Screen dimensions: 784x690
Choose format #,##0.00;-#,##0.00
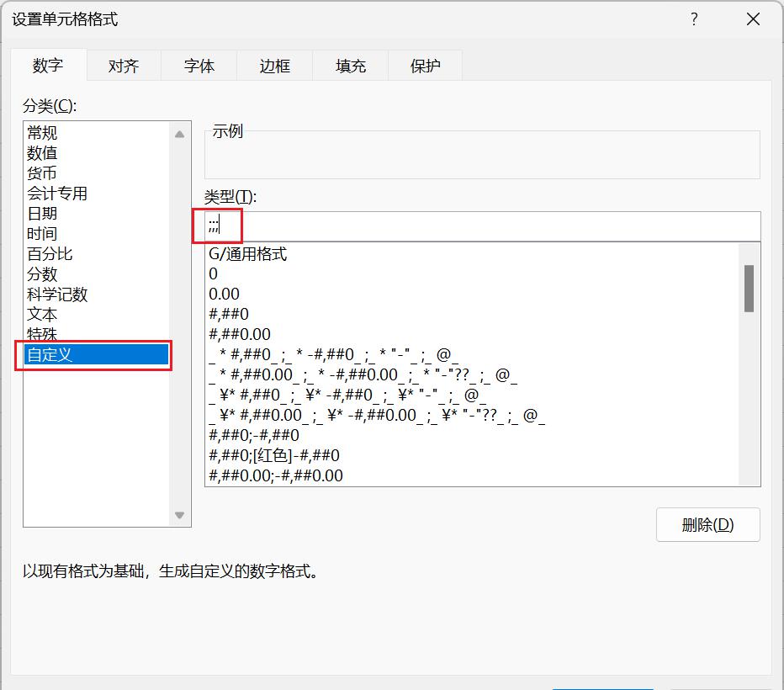coord(473,475)
